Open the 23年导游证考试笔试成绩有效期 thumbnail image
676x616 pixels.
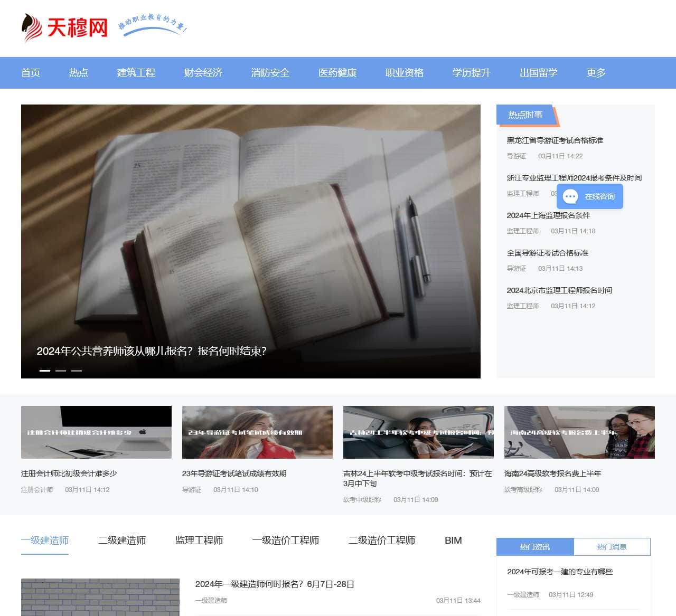(x=257, y=432)
